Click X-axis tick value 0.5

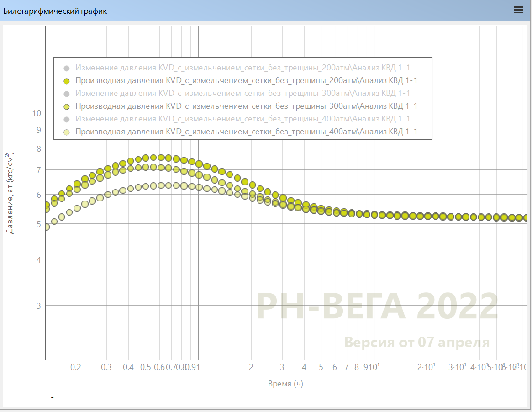click(146, 367)
